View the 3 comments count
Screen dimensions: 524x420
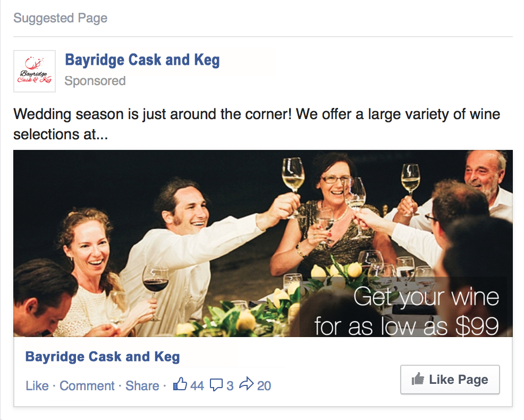point(230,386)
